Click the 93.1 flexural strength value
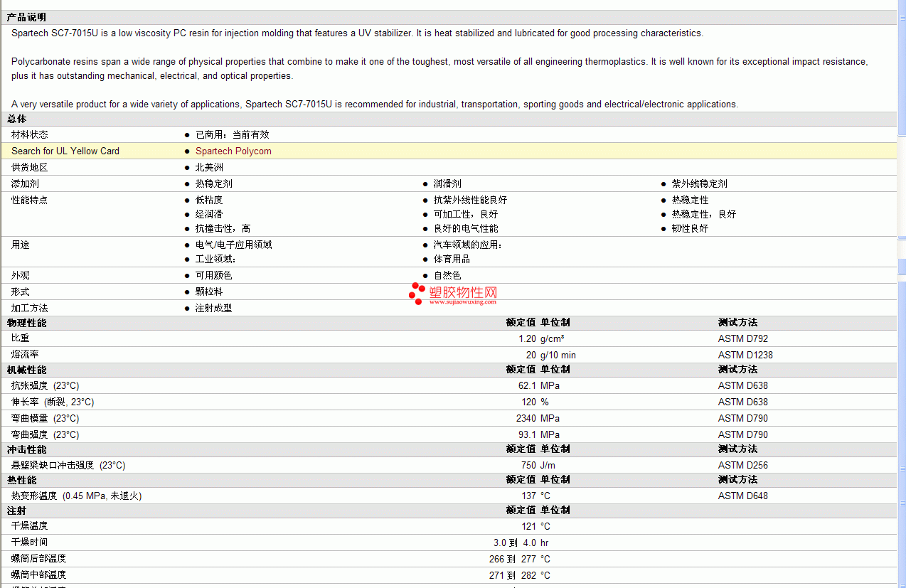The height and width of the screenshot is (588, 906). click(528, 434)
